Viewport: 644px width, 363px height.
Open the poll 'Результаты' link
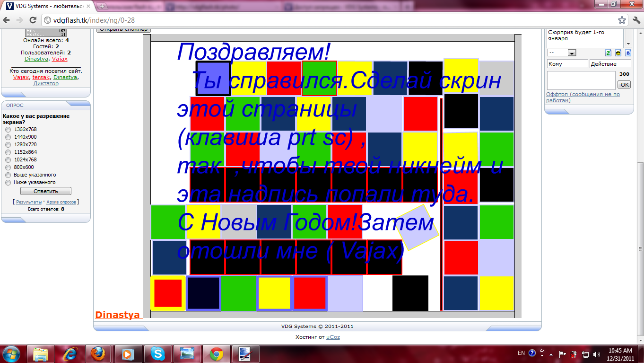point(29,202)
